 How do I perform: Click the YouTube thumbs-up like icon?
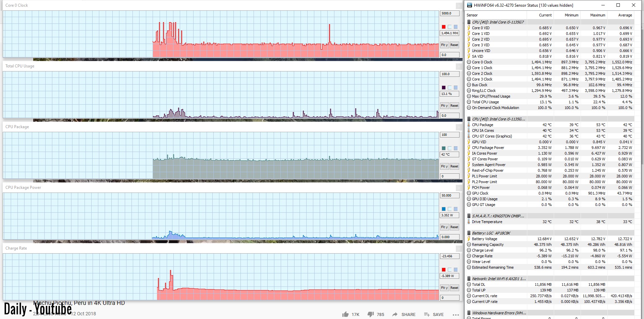tap(345, 314)
